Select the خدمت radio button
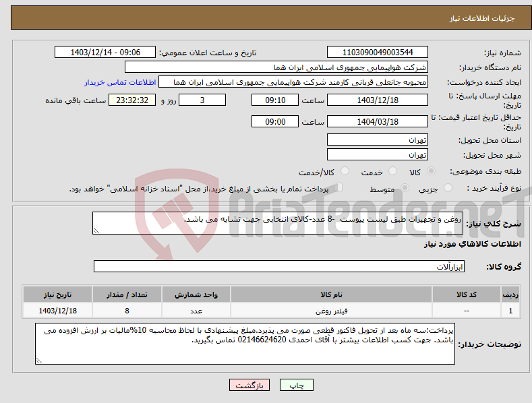 (392, 171)
